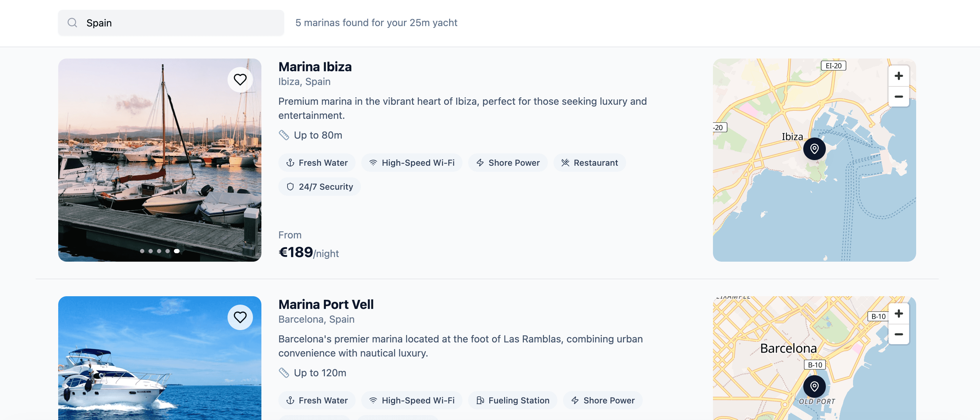Click the Marina Ibiza harbor photo

pos(159,160)
